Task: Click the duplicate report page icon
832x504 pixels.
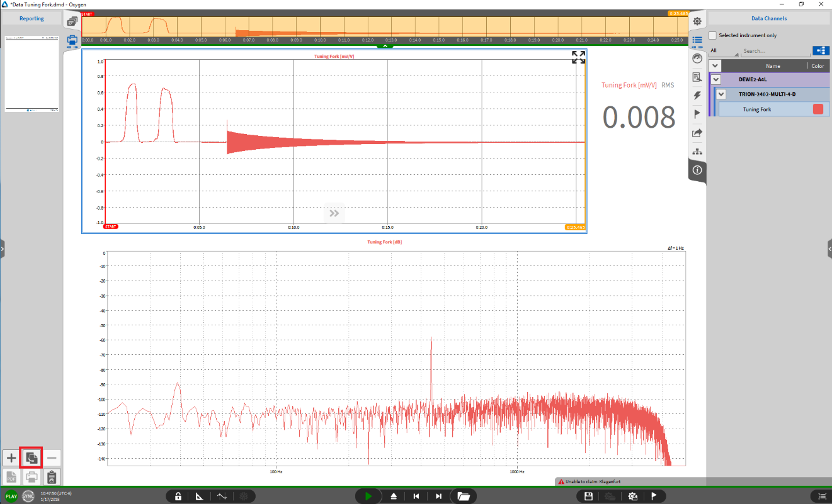Action: 31,458
